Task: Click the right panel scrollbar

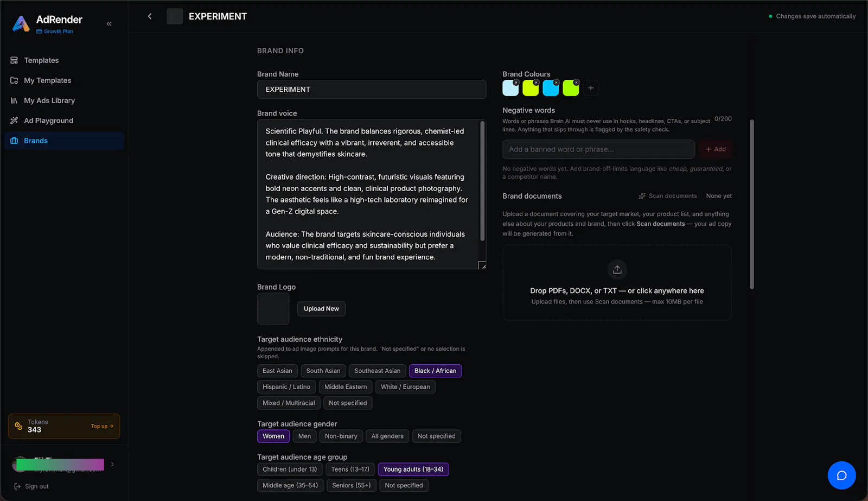Action: [x=751, y=204]
